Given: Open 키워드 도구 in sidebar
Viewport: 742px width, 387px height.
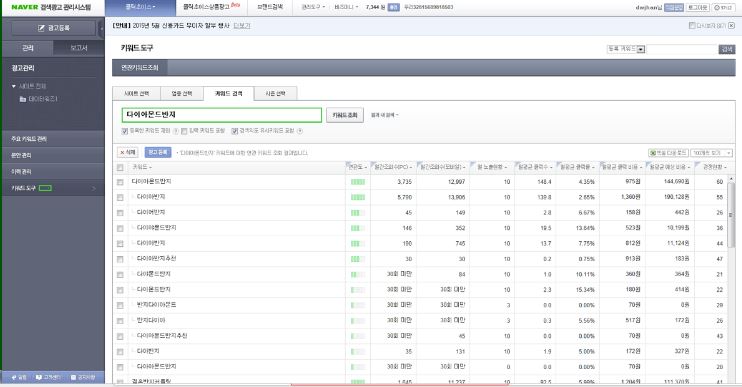Looking at the screenshot, I should coord(53,188).
